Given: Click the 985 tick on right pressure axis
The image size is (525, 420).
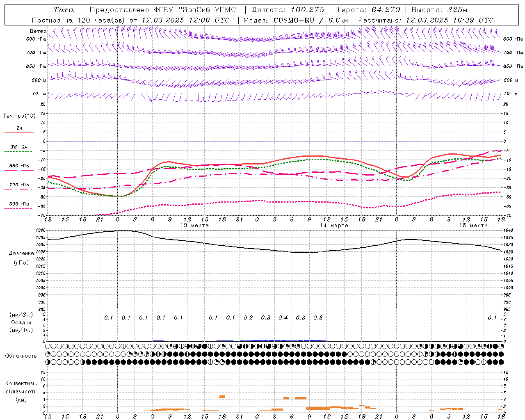Looking at the screenshot, I should [x=508, y=309].
